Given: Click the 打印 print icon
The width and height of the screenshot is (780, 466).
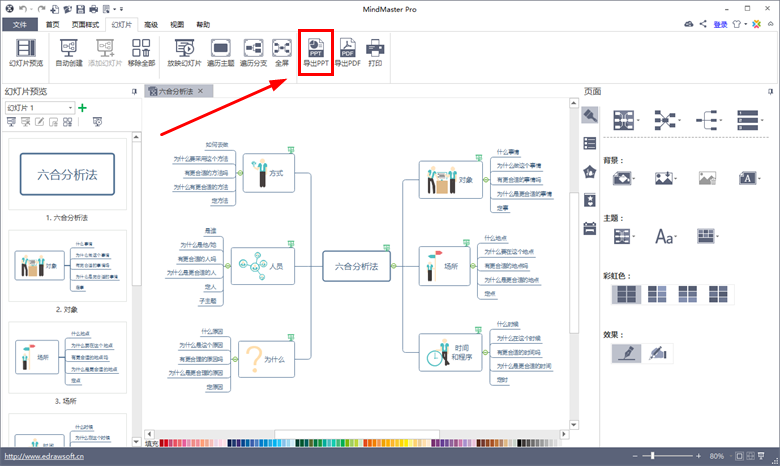Looking at the screenshot, I should pyautogui.click(x=375, y=52).
